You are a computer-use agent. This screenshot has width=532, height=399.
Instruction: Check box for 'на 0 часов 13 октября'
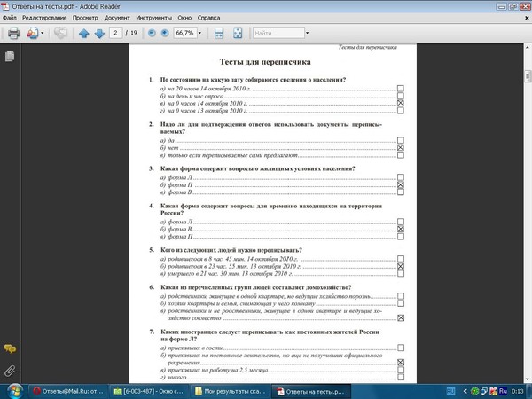point(401,110)
